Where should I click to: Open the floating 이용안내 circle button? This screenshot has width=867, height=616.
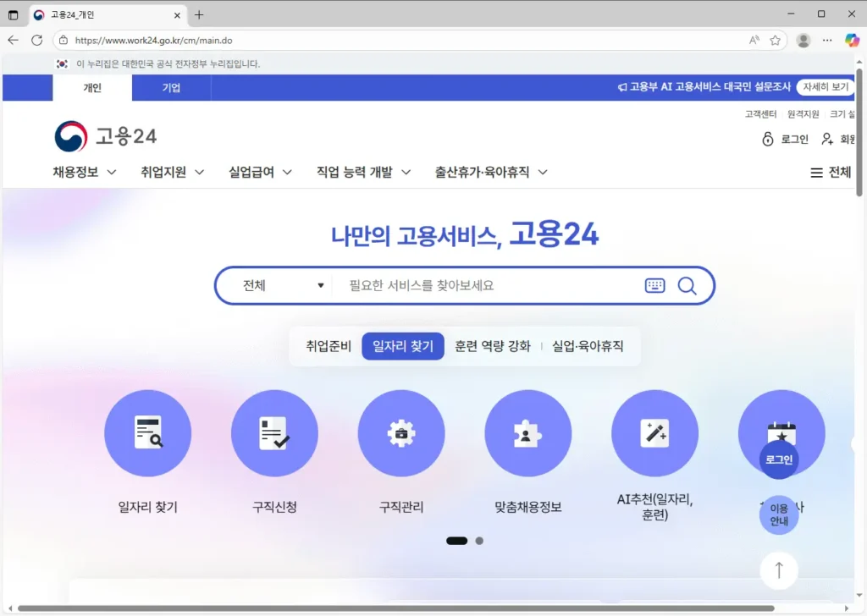(779, 515)
